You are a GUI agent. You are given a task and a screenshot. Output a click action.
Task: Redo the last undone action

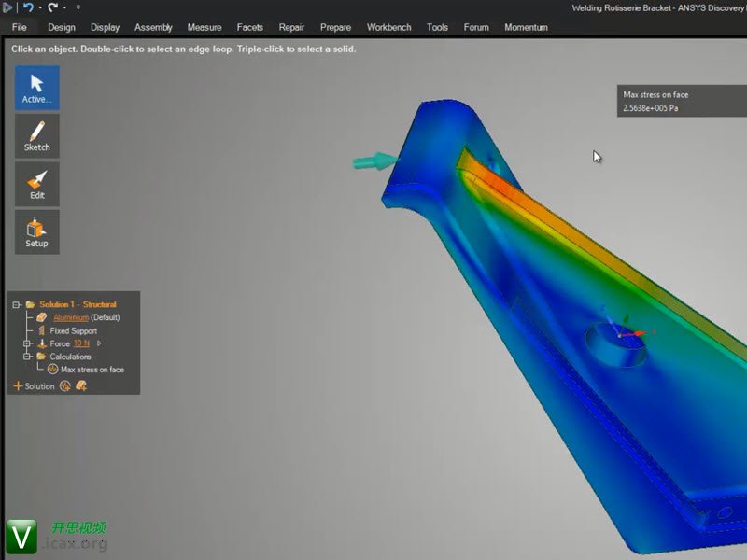click(52, 7)
